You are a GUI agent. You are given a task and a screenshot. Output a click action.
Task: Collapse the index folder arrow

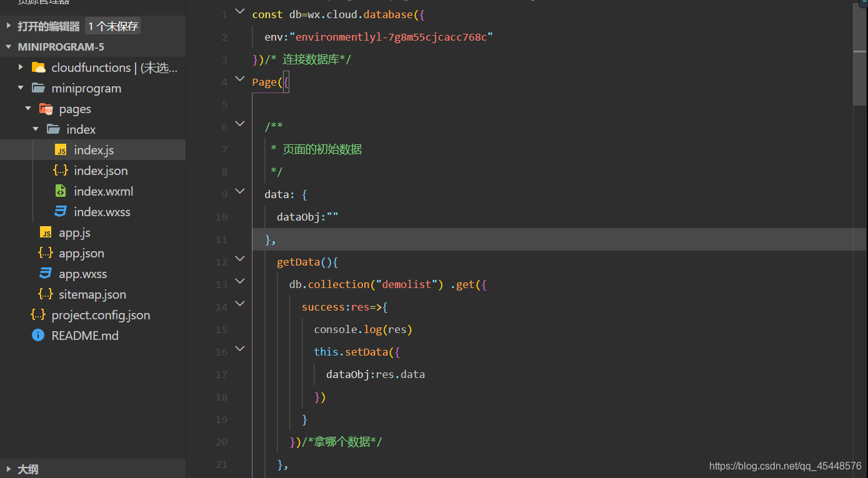36,129
